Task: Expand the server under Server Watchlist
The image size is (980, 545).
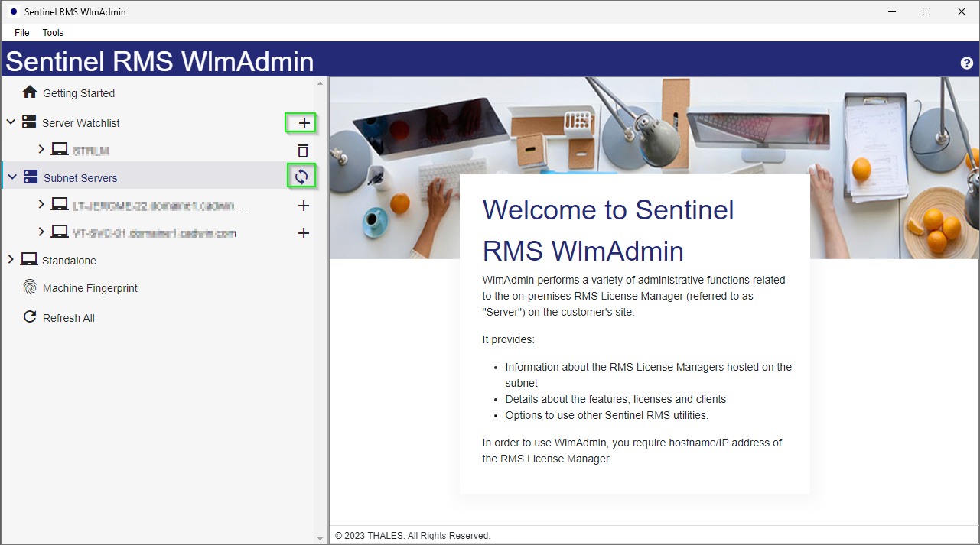Action: pyautogui.click(x=41, y=150)
